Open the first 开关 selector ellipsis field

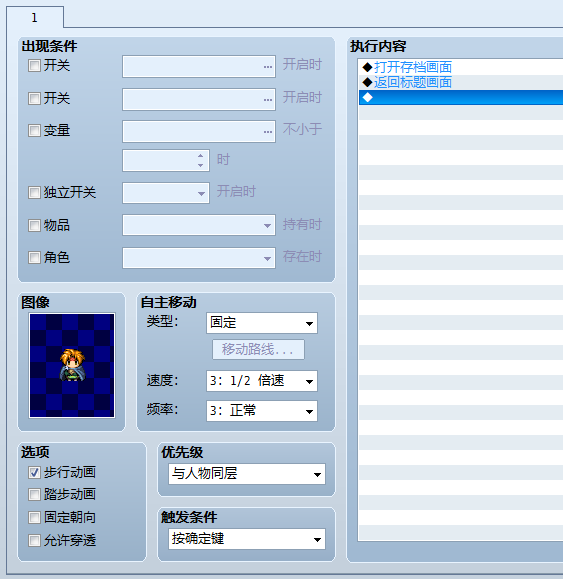[199, 66]
